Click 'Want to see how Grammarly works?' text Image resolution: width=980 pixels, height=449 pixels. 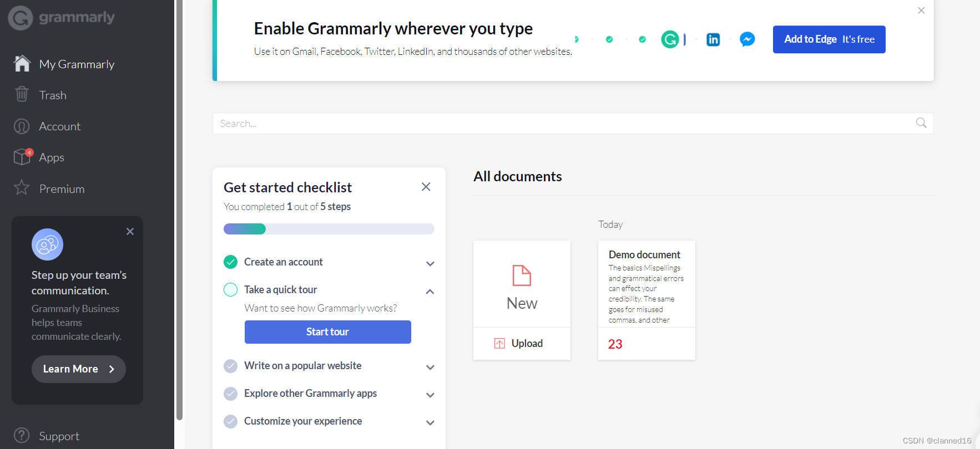tap(321, 308)
